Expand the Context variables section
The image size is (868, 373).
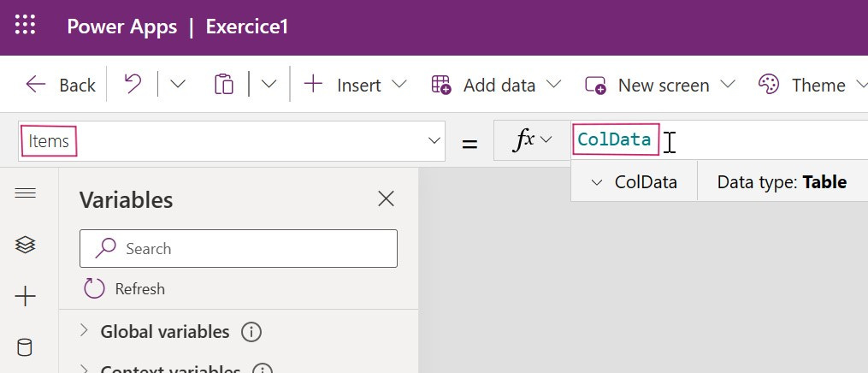[84, 369]
